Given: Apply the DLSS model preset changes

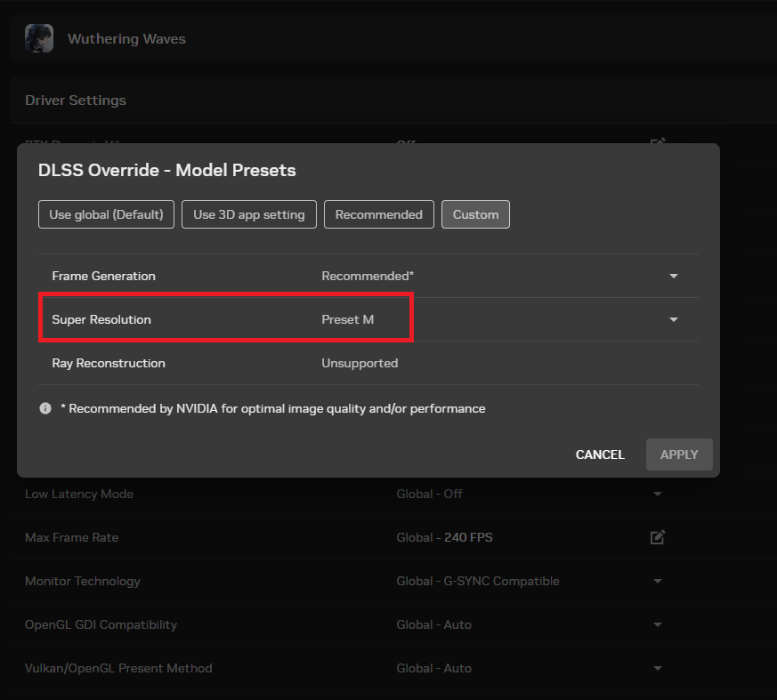Looking at the screenshot, I should [x=679, y=455].
